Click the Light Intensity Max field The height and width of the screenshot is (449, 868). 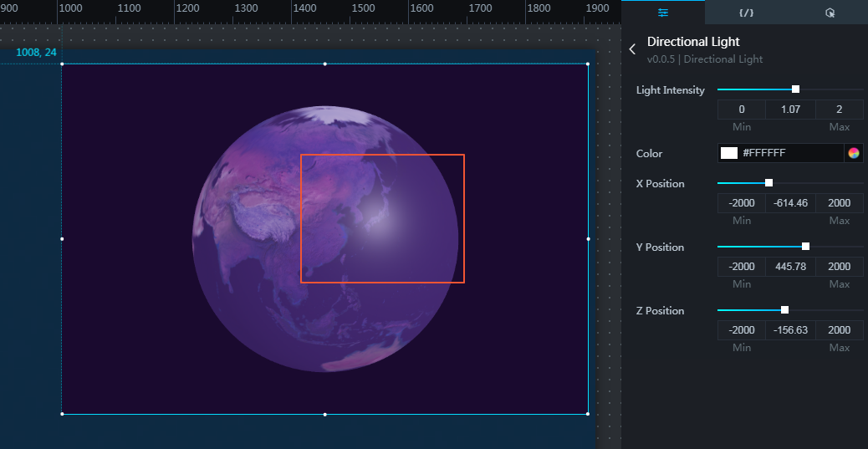click(839, 110)
